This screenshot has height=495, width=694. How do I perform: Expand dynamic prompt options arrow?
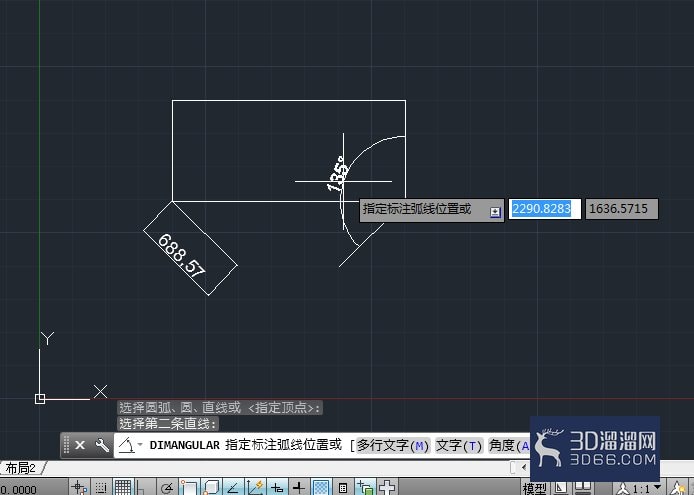(495, 212)
